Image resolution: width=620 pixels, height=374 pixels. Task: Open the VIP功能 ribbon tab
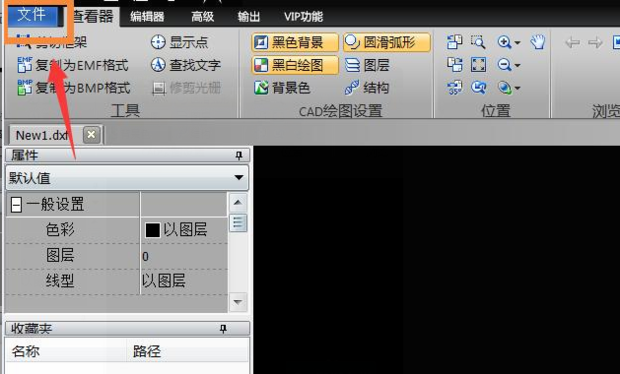tap(303, 17)
